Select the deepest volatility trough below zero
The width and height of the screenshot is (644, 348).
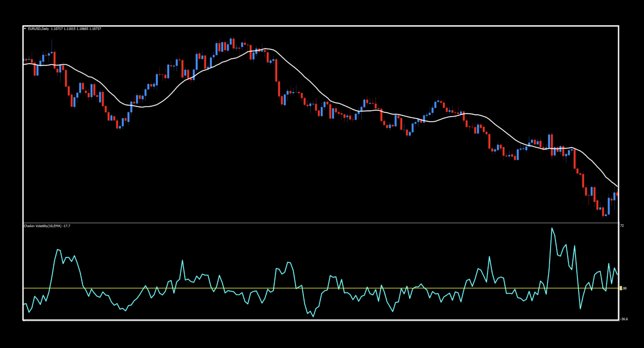point(313,317)
